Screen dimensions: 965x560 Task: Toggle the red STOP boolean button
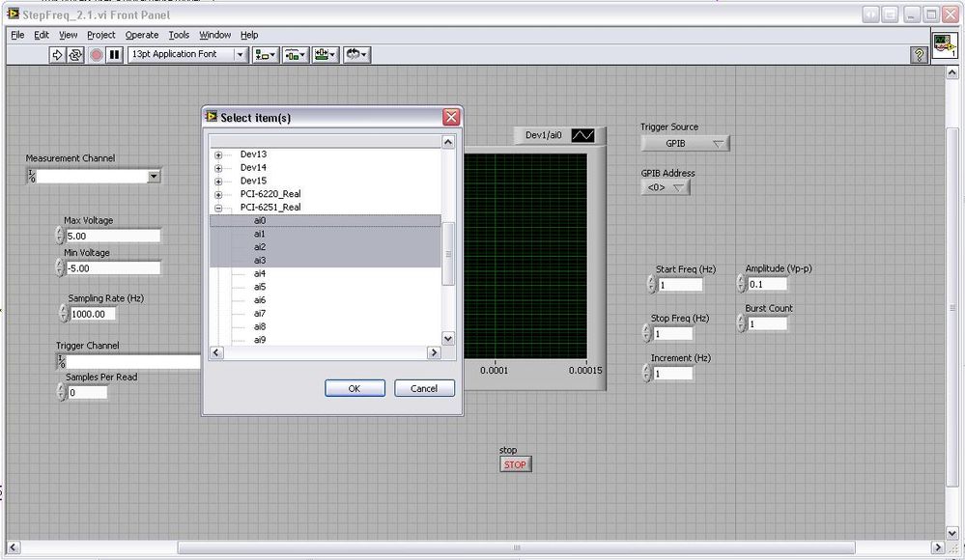coord(515,464)
